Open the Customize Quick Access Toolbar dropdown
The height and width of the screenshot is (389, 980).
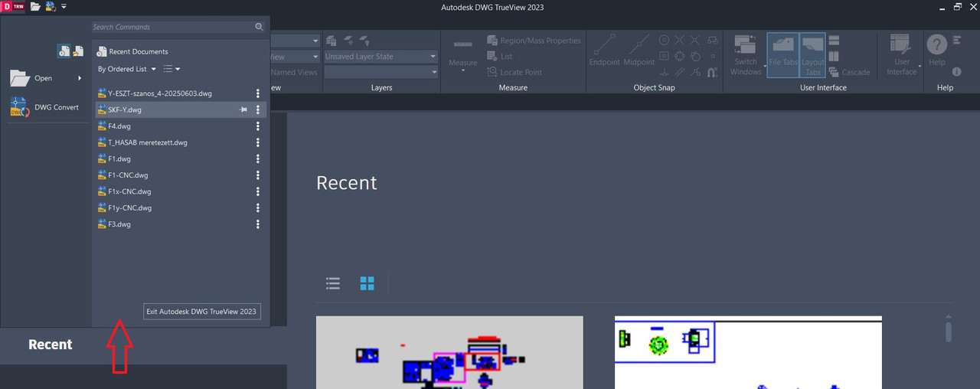pos(64,7)
